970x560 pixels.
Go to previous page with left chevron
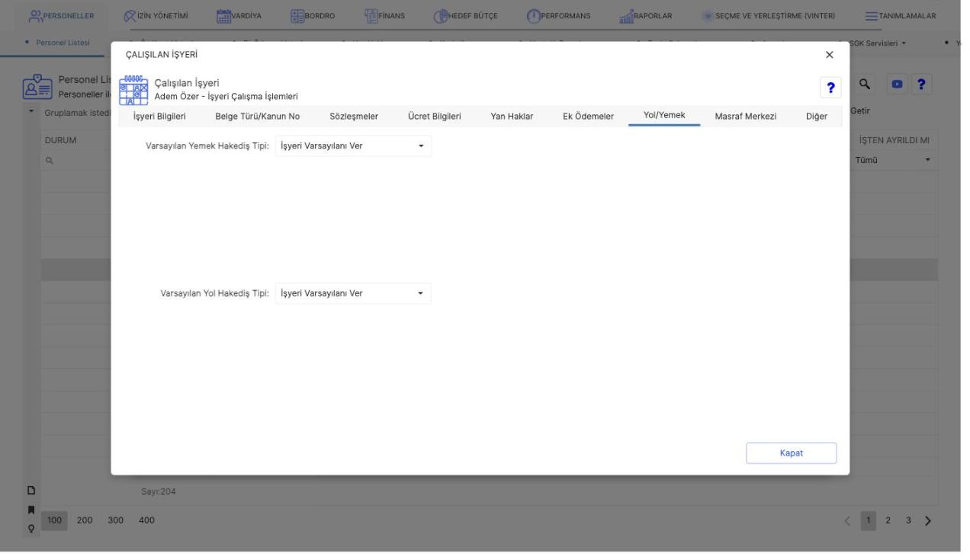click(847, 520)
